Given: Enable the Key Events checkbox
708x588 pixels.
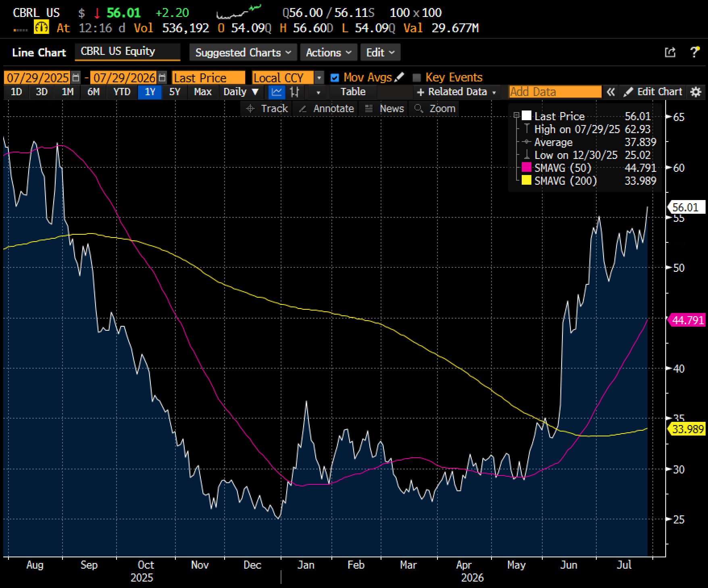Looking at the screenshot, I should (x=417, y=77).
